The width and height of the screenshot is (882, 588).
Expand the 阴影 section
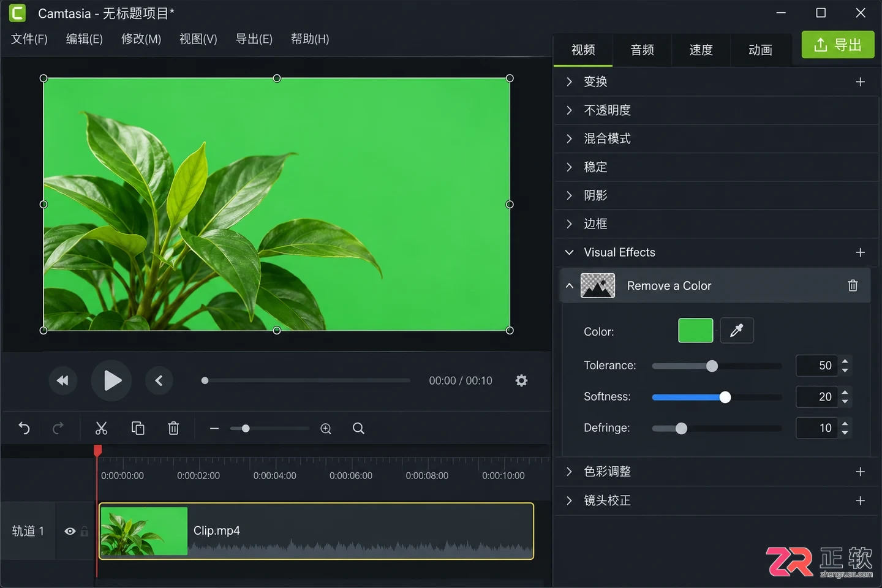569,195
